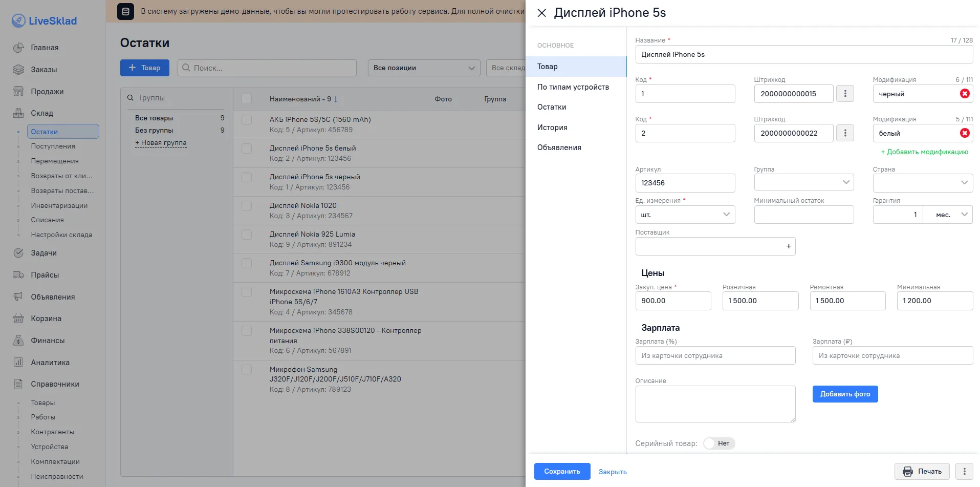Open the Ед. измерения dropdown
The height and width of the screenshot is (487, 980).
[x=685, y=215]
